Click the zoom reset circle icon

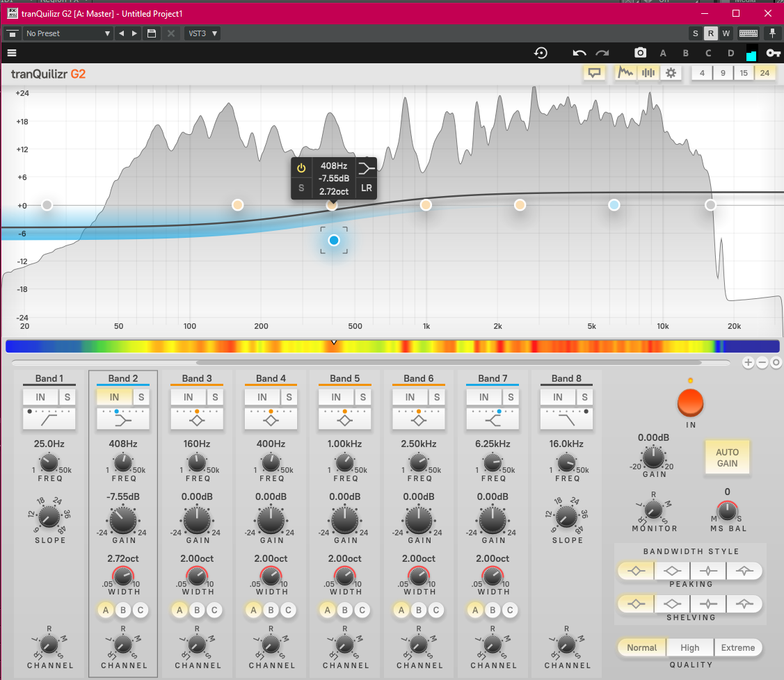pyautogui.click(x=776, y=363)
